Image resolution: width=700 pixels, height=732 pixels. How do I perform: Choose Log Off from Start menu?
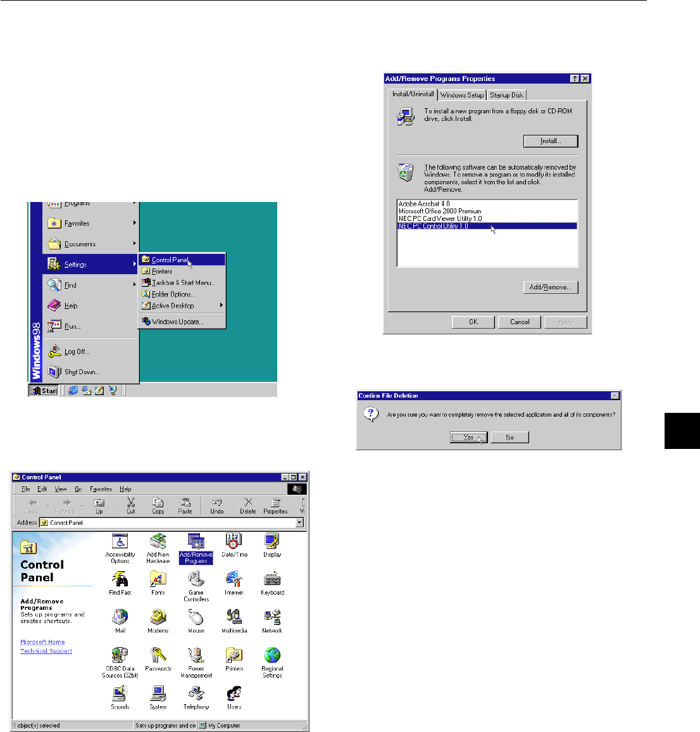pos(92,351)
